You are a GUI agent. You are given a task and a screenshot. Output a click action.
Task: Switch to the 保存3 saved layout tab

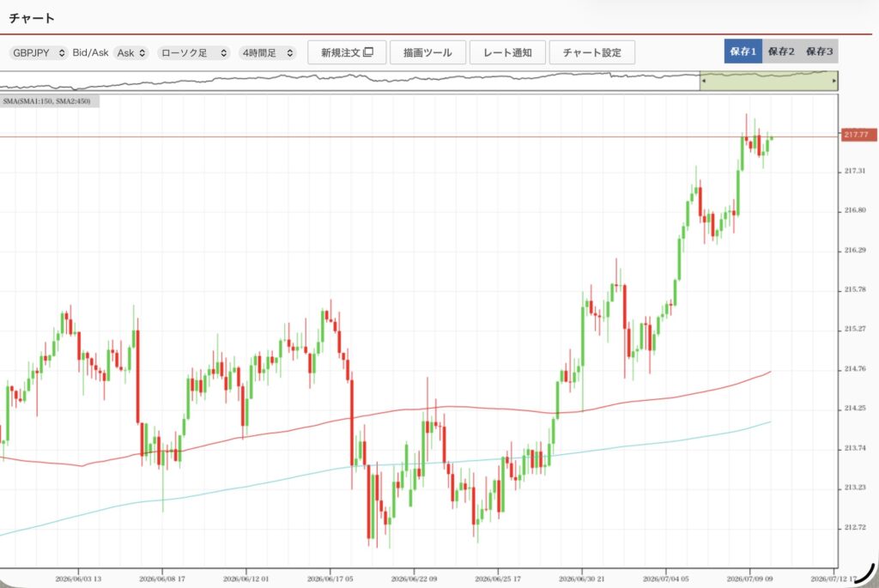click(819, 52)
